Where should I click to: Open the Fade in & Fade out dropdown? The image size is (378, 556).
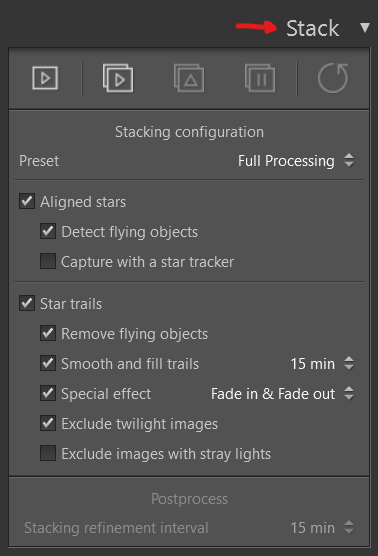pos(282,394)
